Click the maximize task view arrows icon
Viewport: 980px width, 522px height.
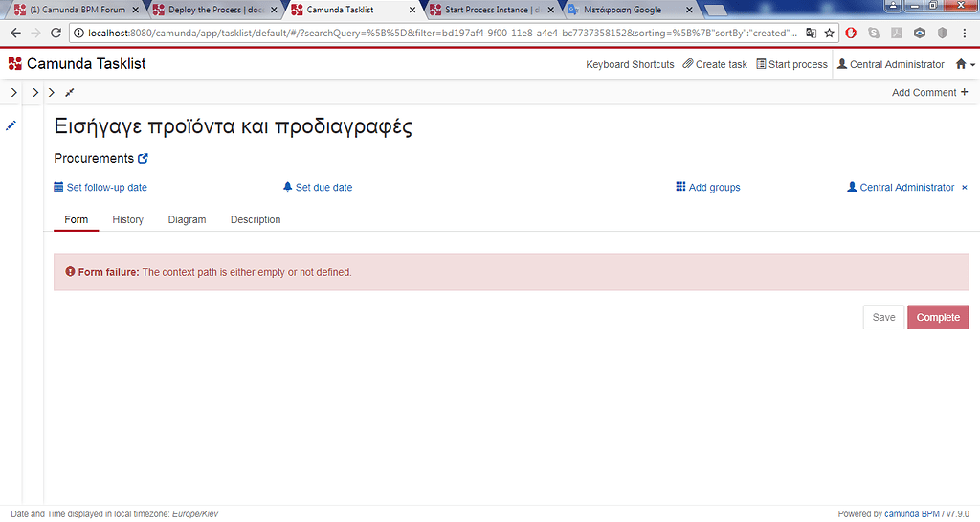coord(70,93)
